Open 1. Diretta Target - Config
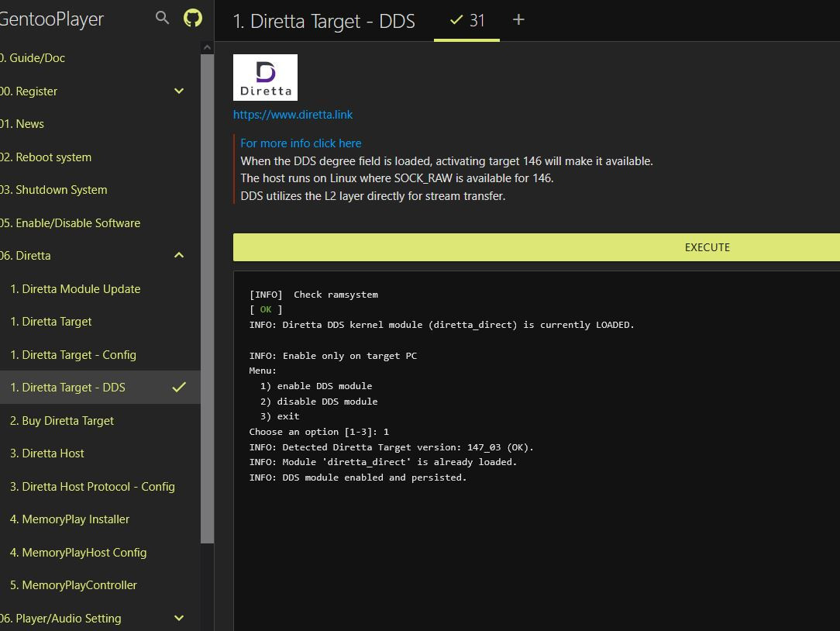The height and width of the screenshot is (631, 840). click(x=100, y=355)
